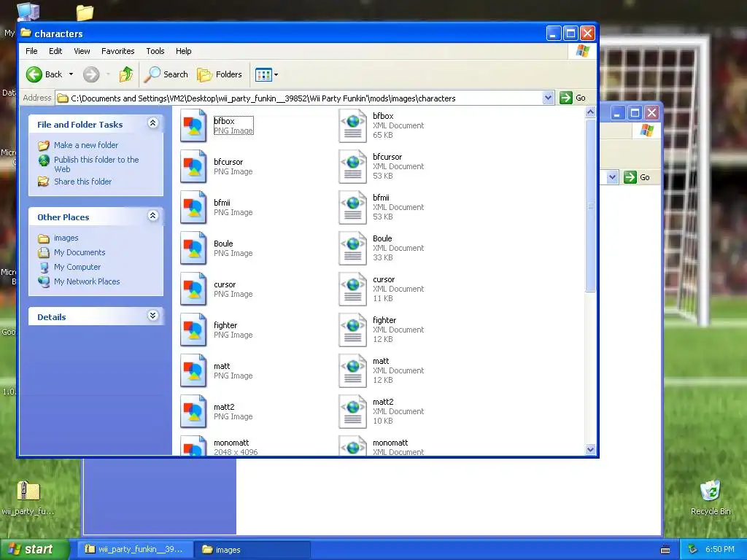Open Search with the magnifying glass button

click(166, 74)
